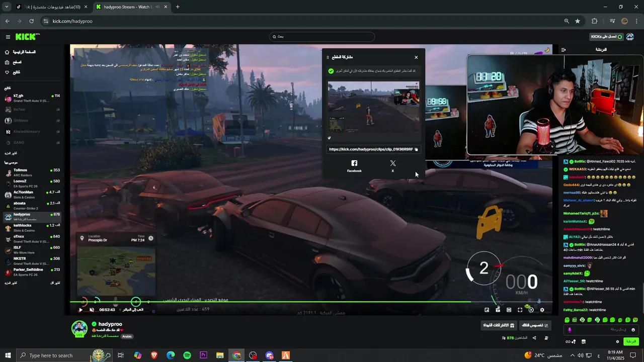Share the clip on X
Screen dimensions: 644x362
393,166
